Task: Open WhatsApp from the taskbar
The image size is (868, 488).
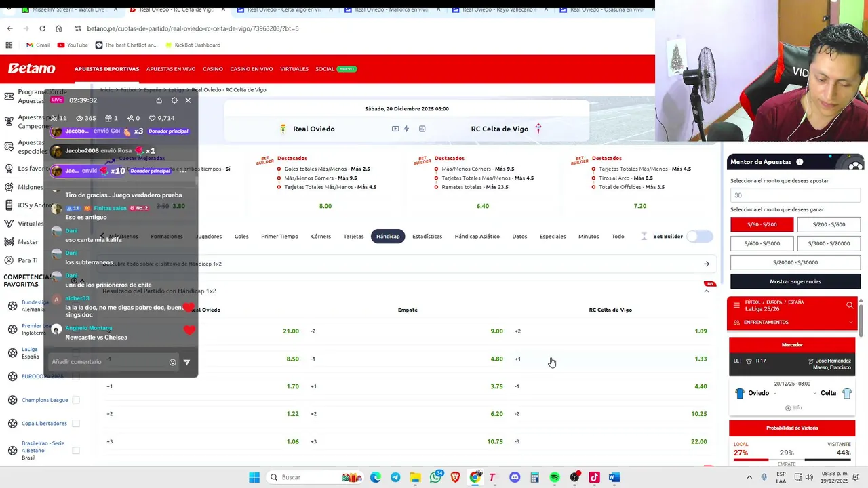Action: tap(435, 477)
